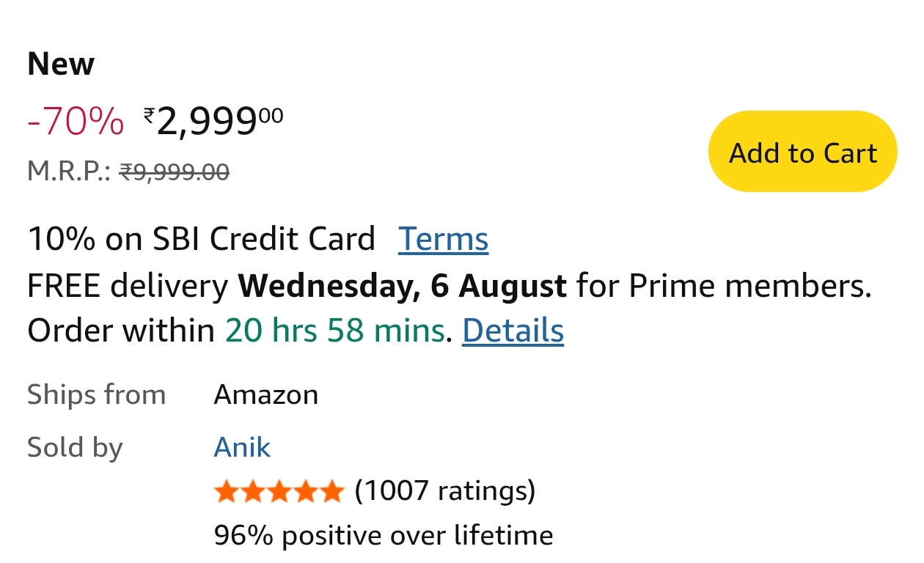Click the -70% discount label
Viewport: 924px width, 563px height.
pyautogui.click(x=76, y=122)
